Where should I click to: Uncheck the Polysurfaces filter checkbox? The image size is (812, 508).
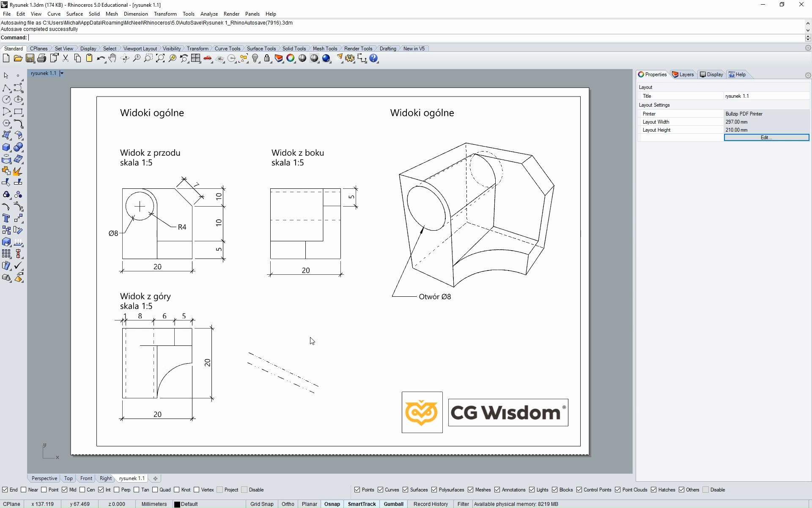(434, 490)
